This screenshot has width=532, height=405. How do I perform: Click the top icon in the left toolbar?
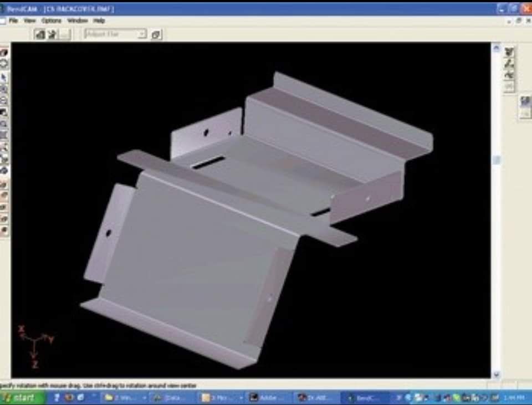(4, 53)
